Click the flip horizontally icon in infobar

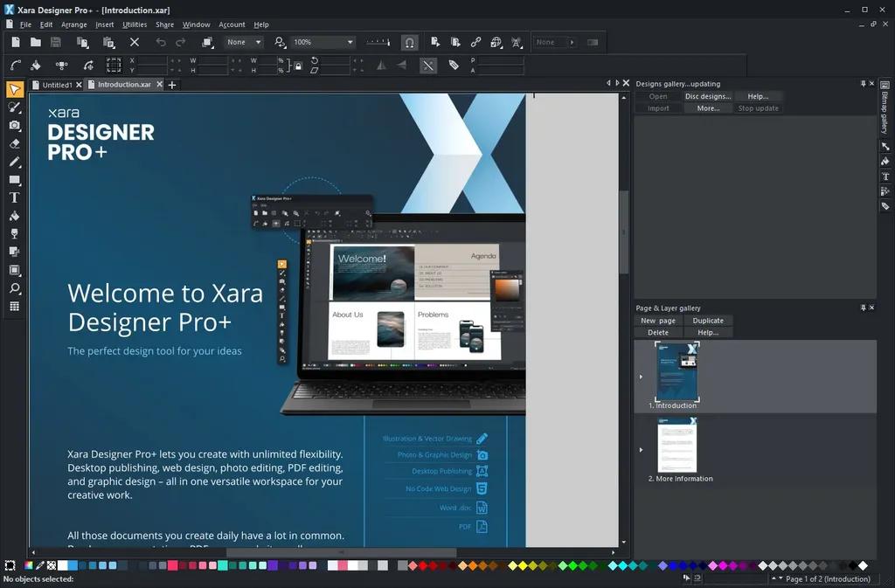pyautogui.click(x=381, y=65)
